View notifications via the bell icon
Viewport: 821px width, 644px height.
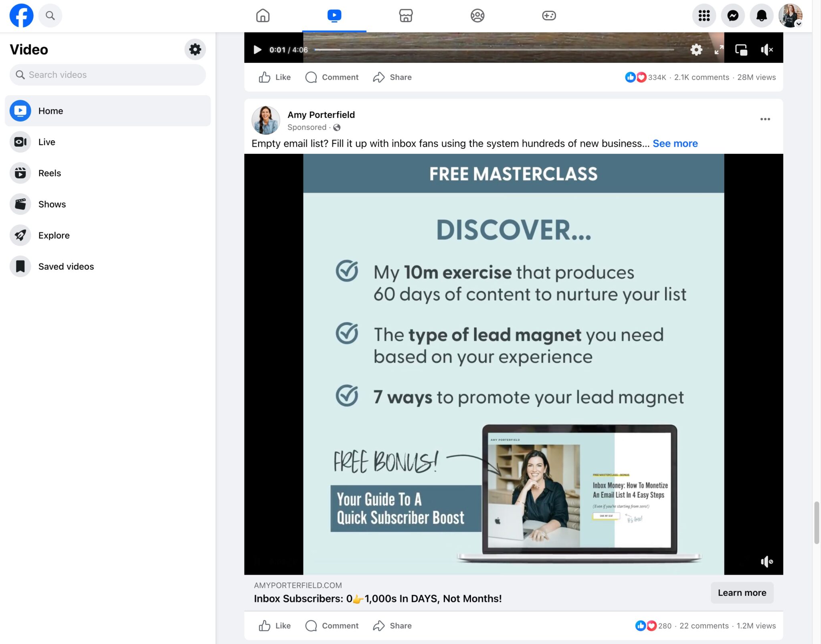(x=762, y=16)
